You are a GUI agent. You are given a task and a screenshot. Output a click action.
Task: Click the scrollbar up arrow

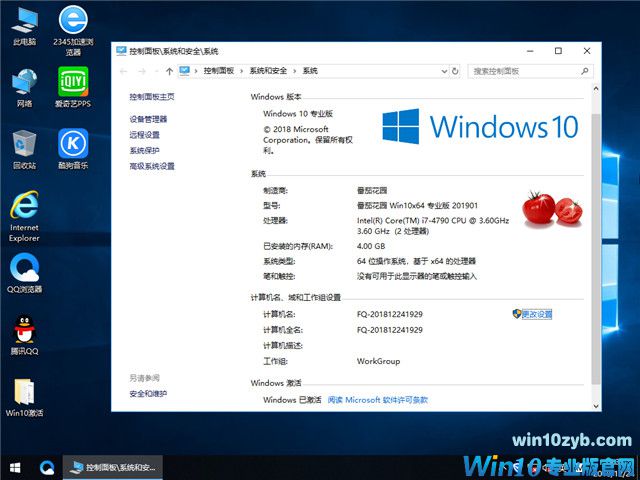(x=596, y=89)
